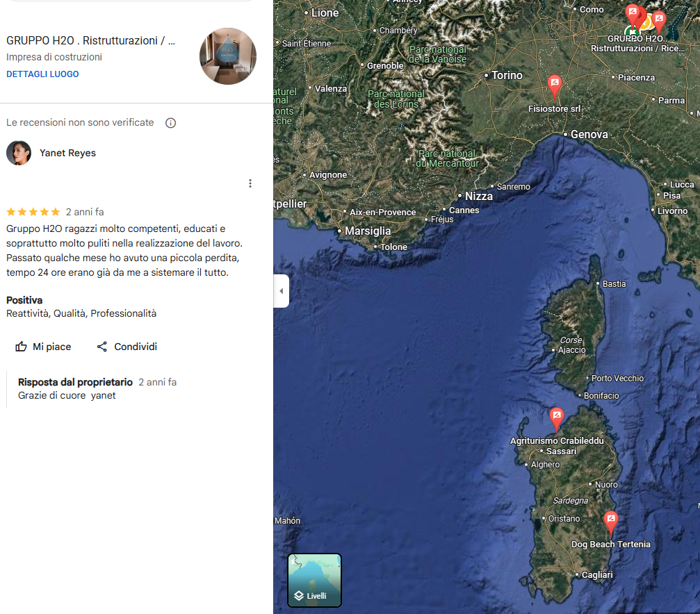The width and height of the screenshot is (700, 614).
Task: Click the Fréjus label on map
Action: tap(442, 219)
